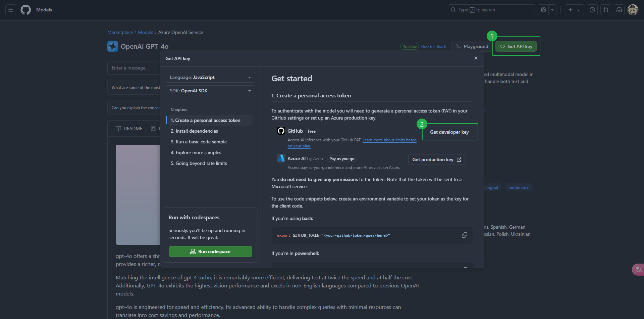Focus the Type / to search box

(x=491, y=10)
